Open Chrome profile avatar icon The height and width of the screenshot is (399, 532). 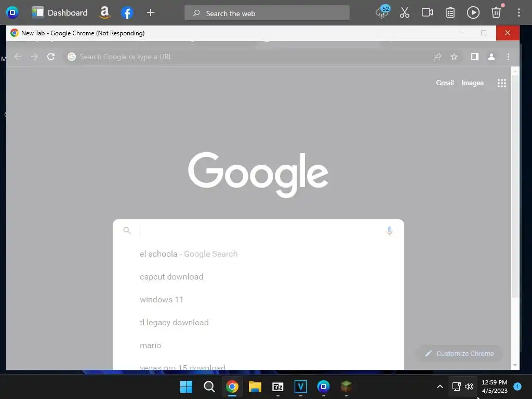coord(491,57)
